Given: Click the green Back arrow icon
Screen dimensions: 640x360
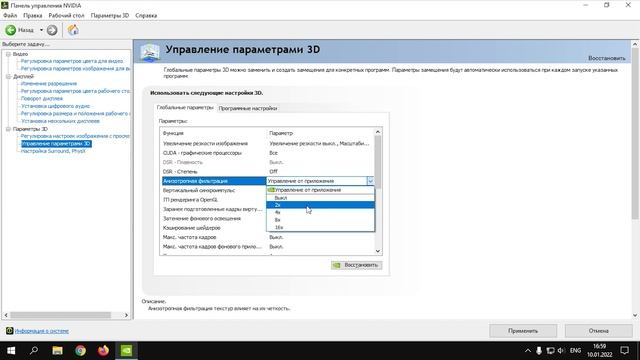Looking at the screenshot, I should pyautogui.click(x=11, y=30).
